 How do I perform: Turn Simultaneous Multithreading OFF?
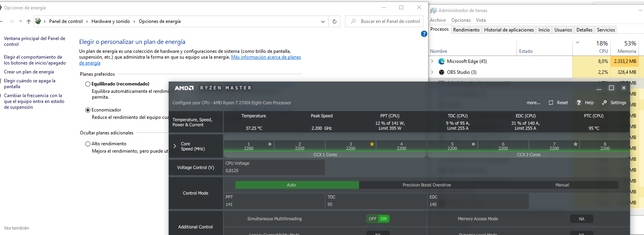[x=372, y=219]
